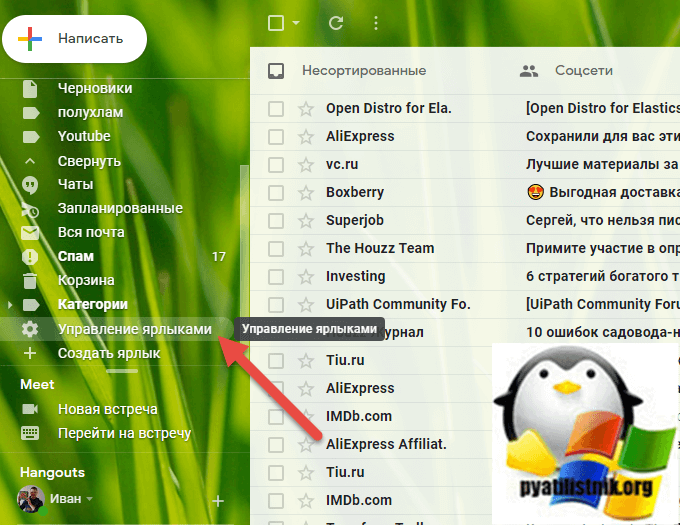Select the UiPath Community Fo. email checkbox
This screenshot has height=525, width=680.
(x=276, y=305)
